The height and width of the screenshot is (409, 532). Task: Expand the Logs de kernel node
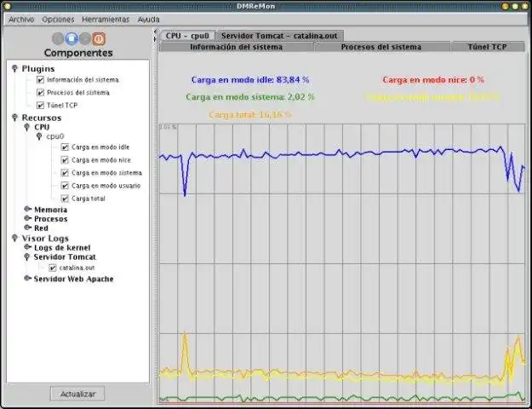28,247
